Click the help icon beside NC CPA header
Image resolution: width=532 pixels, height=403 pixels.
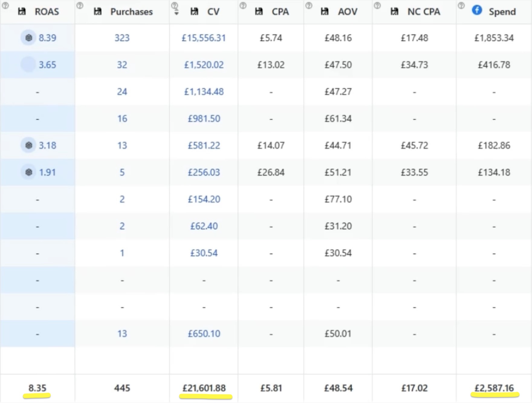pos(377,6)
